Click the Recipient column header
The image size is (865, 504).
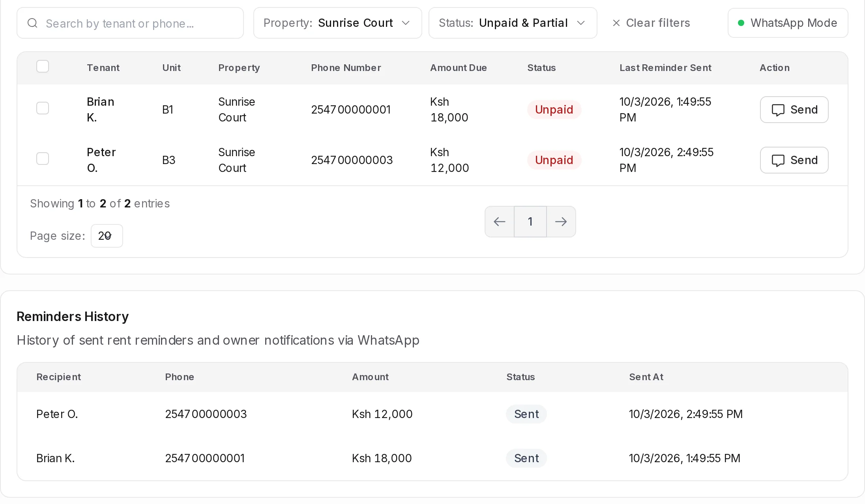58,377
